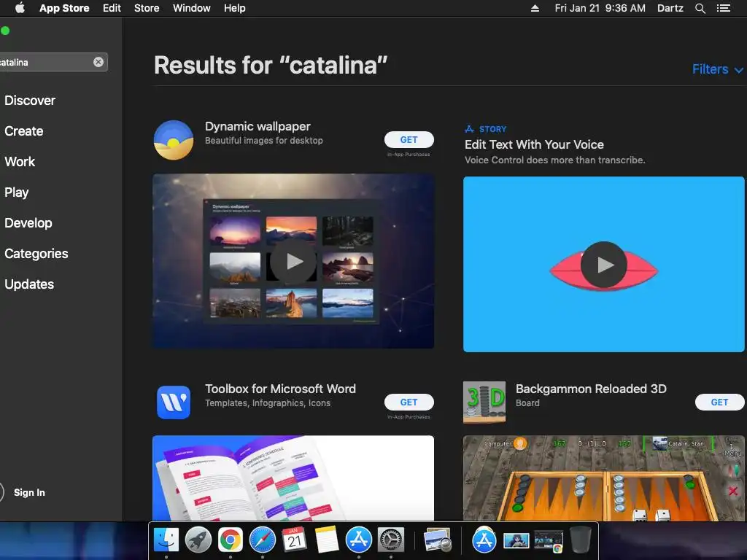The image size is (747, 560).
Task: Open the Trash in the Dock
Action: tap(581, 540)
